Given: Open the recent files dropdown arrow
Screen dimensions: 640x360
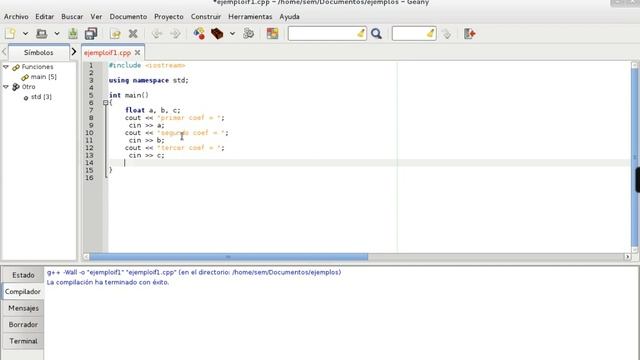Looking at the screenshot, I should coord(57,33).
